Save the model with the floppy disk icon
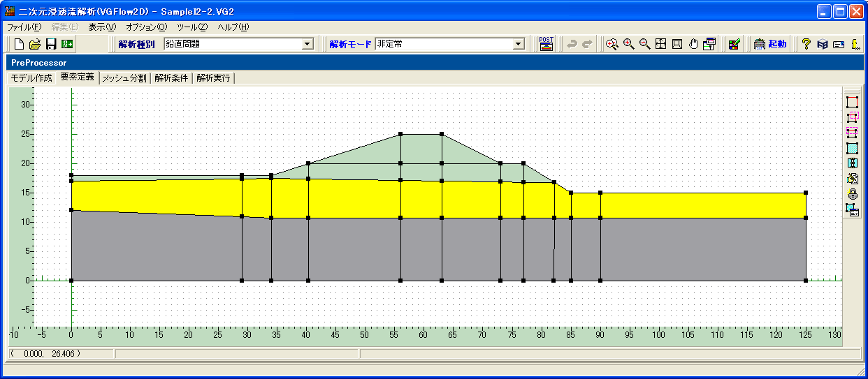Screen dimensions: 868x379 point(51,44)
